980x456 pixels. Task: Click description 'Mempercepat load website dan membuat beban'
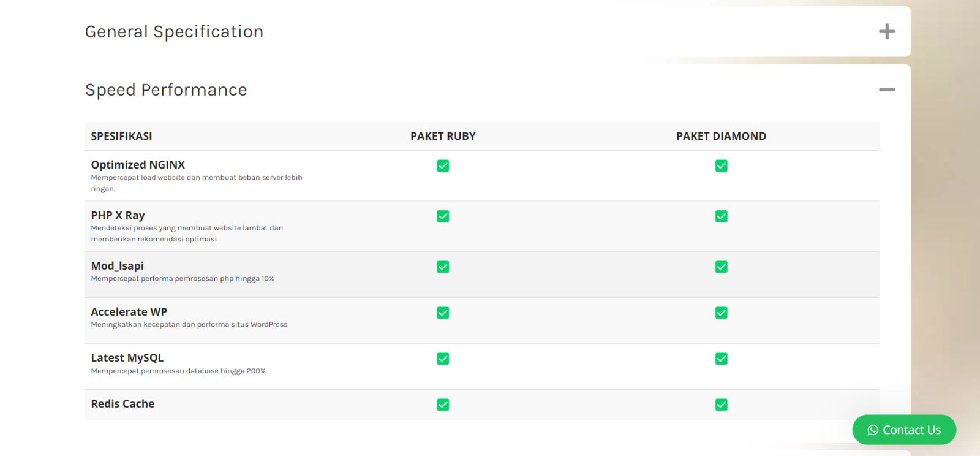coord(197,183)
